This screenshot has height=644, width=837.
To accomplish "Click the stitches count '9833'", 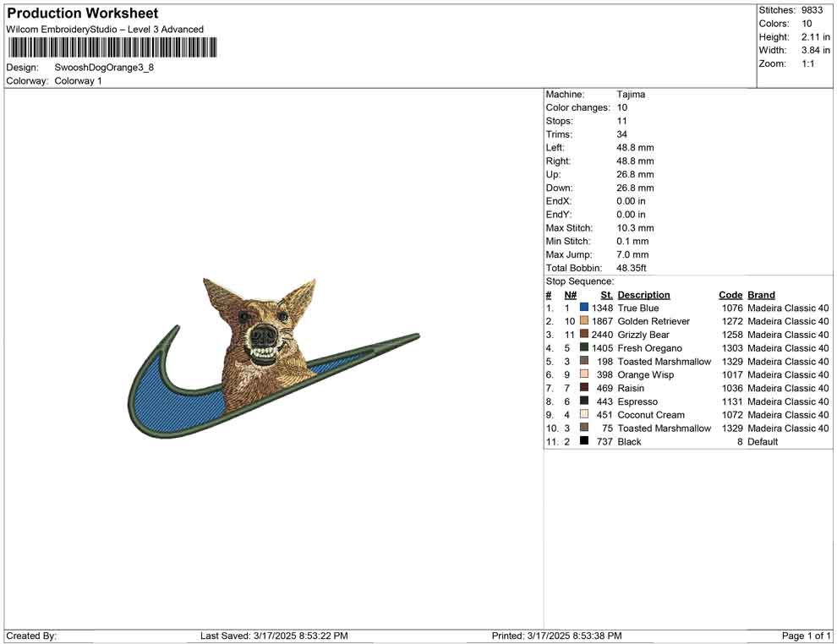I will 812,10.
